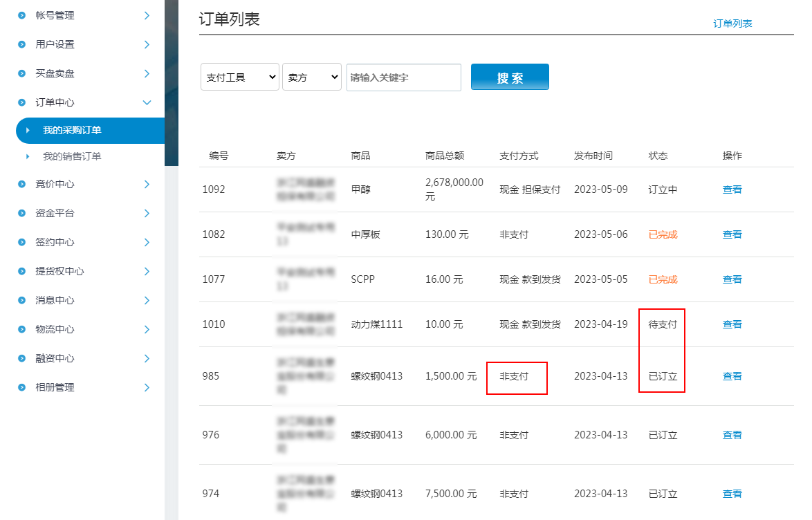
Task: Select 我的采购订单 in sidebar
Action: pyautogui.click(x=72, y=130)
